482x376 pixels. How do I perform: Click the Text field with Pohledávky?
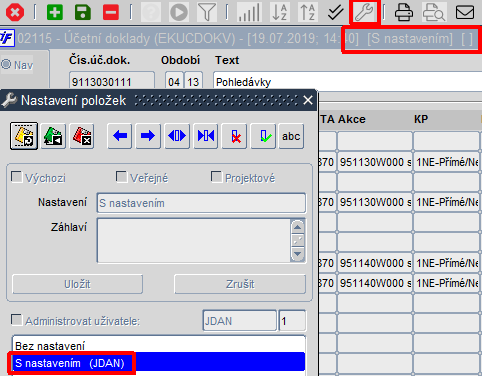pos(347,82)
